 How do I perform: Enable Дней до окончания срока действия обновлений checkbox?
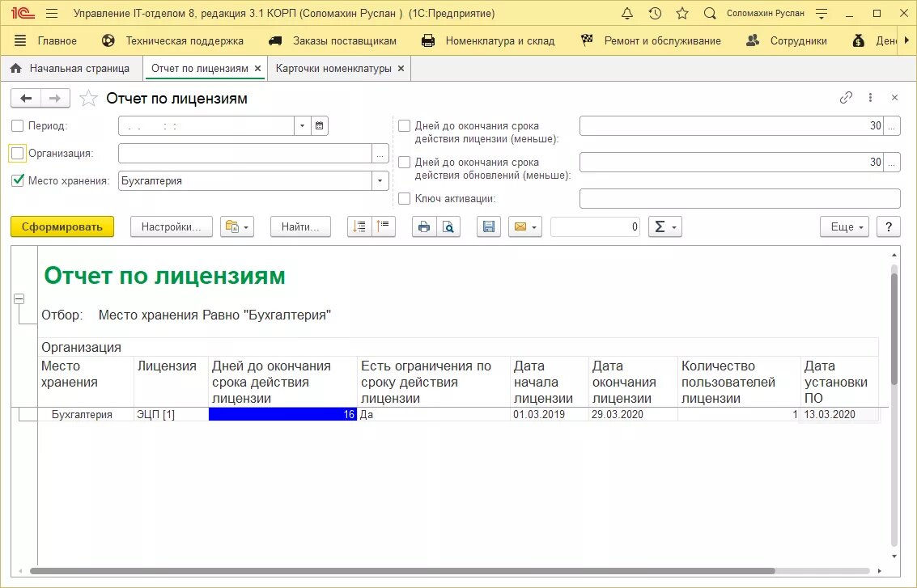(404, 162)
